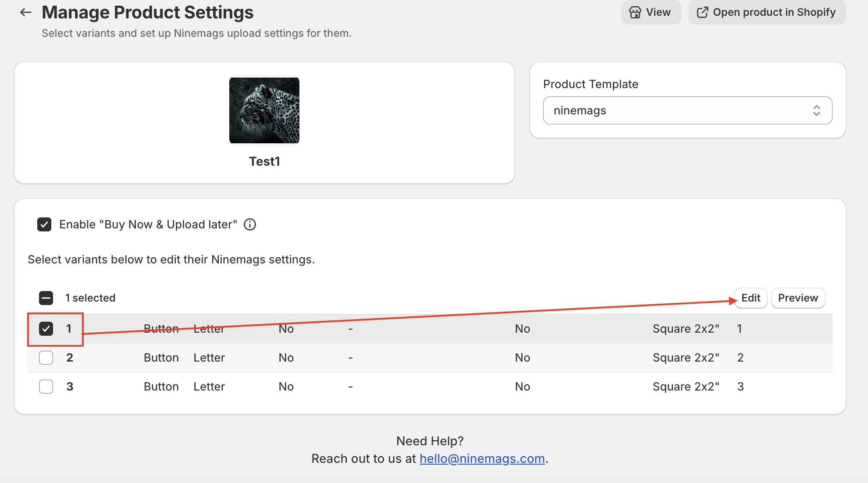
Task: Click the Test1 product title
Action: pyautogui.click(x=264, y=161)
